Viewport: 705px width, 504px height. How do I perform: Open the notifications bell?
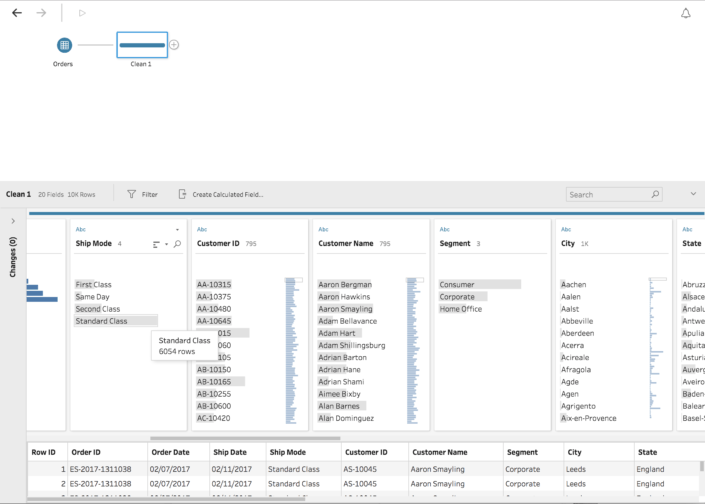(x=686, y=13)
